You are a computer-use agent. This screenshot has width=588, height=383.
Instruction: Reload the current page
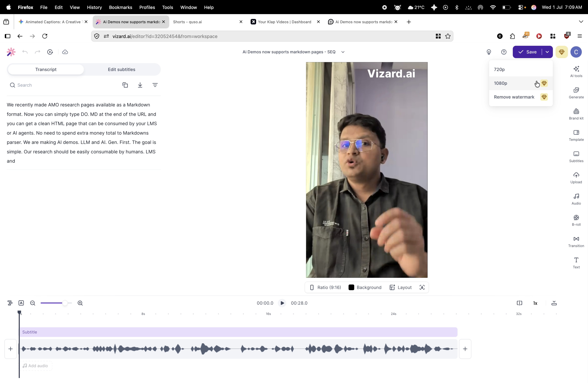tap(45, 36)
